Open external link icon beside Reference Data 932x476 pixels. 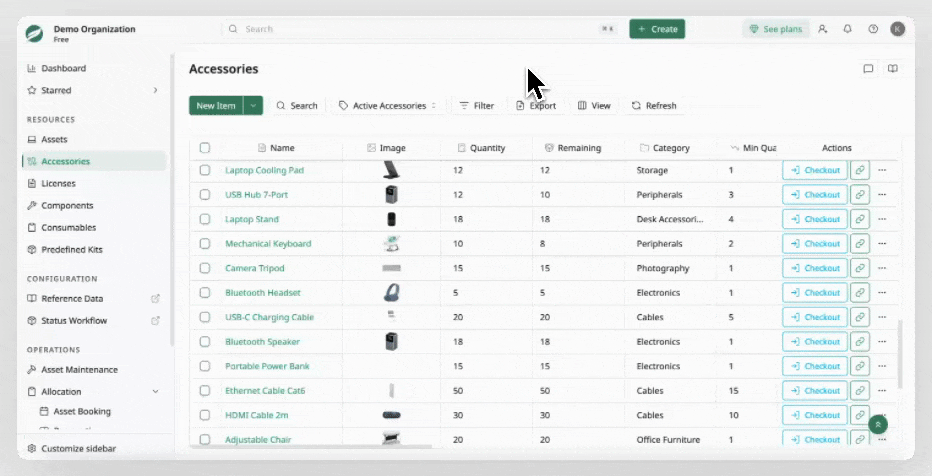point(155,298)
